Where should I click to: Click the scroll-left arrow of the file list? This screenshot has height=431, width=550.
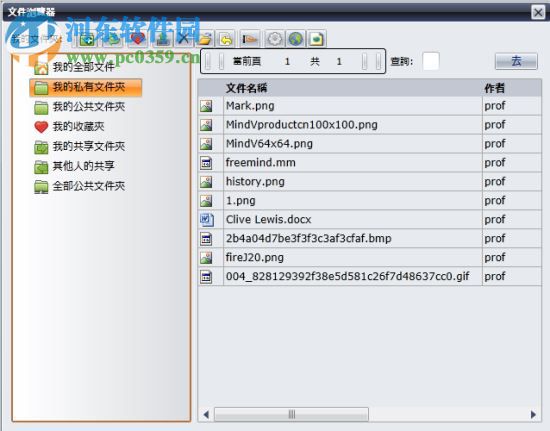point(206,415)
